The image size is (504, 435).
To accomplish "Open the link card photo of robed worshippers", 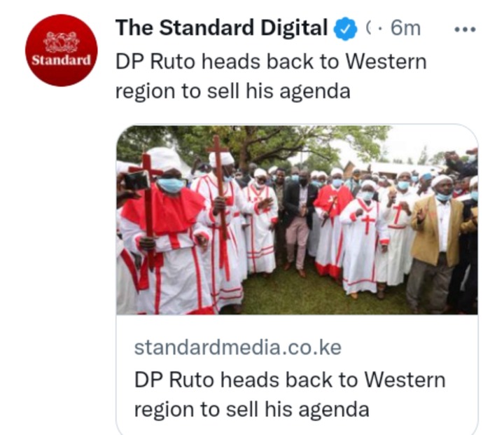I will pos(297,220).
